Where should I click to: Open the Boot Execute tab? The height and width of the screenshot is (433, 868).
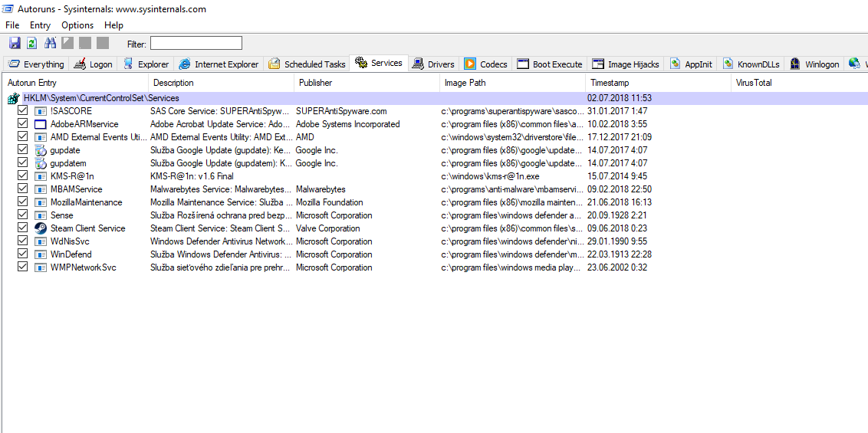point(549,64)
